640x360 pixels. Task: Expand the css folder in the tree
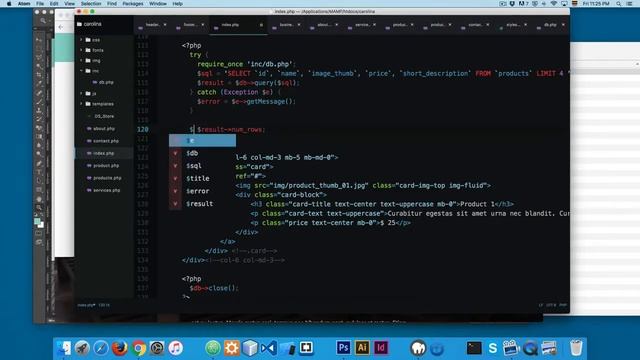click(81, 40)
